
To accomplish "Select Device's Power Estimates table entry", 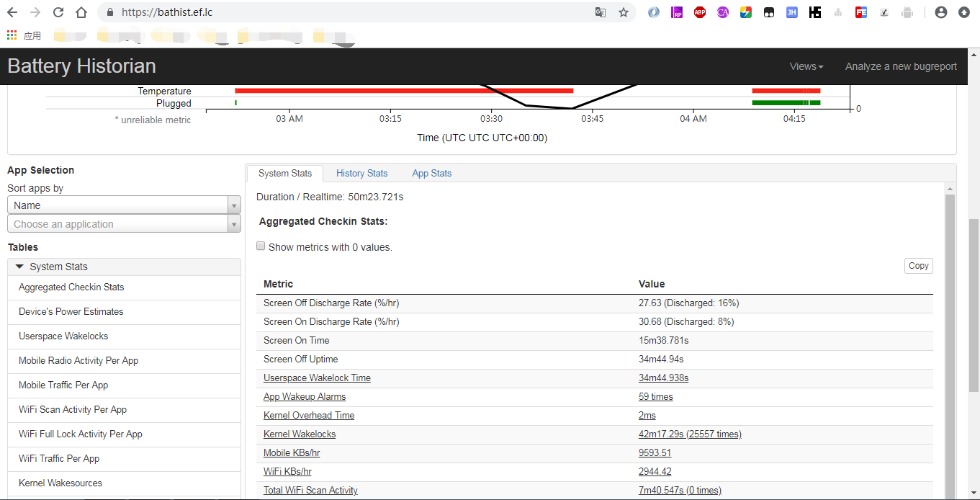I will click(124, 312).
